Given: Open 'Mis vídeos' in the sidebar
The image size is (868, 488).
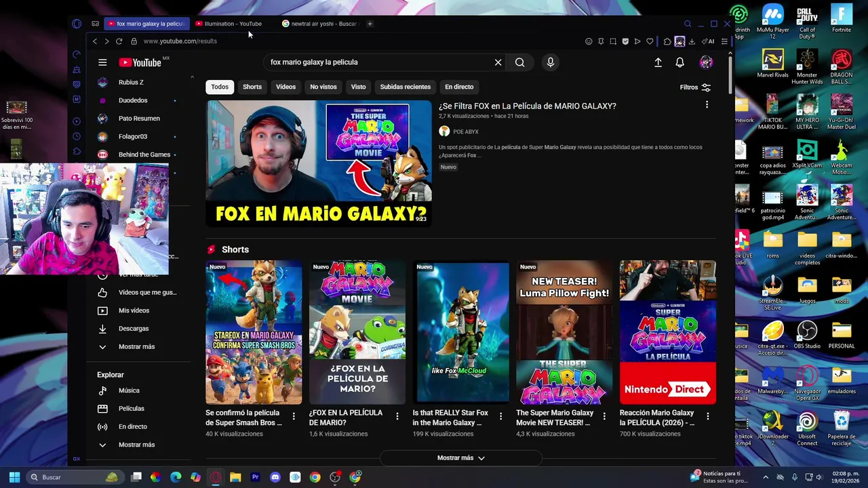Looking at the screenshot, I should pos(134,310).
